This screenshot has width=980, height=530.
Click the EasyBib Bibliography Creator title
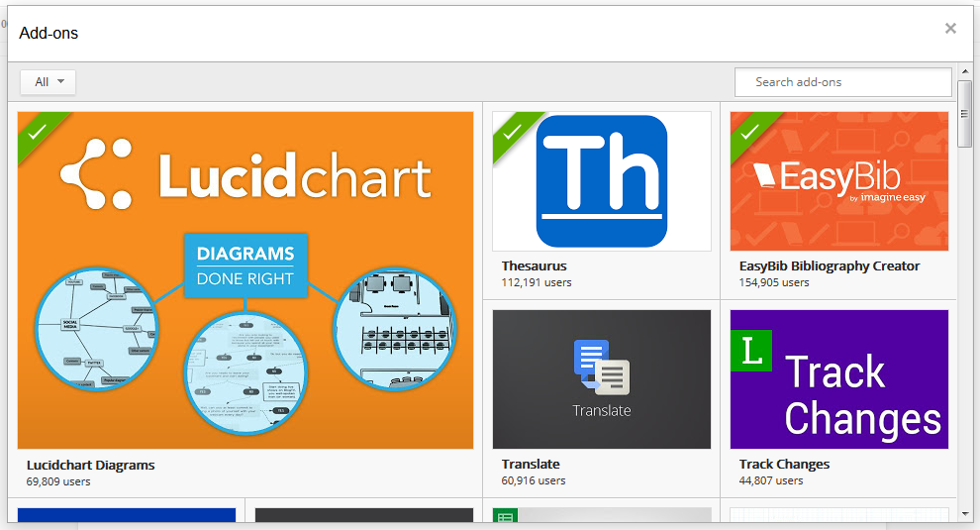[830, 265]
